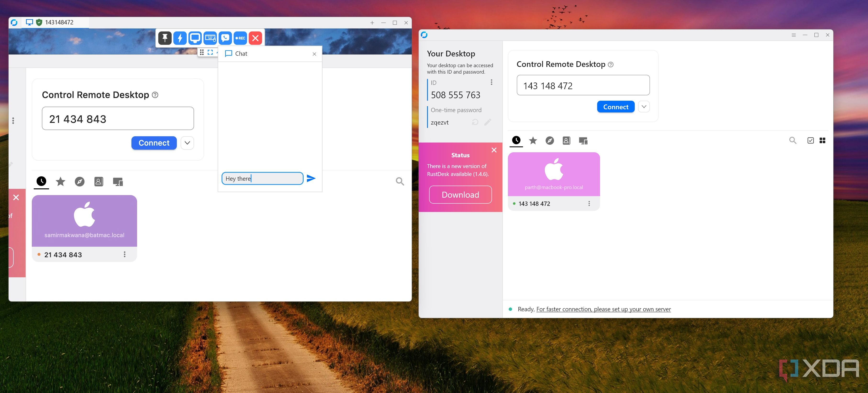Expand dropdown beside Connect in remote session
This screenshot has width=868, height=393.
[x=187, y=143]
